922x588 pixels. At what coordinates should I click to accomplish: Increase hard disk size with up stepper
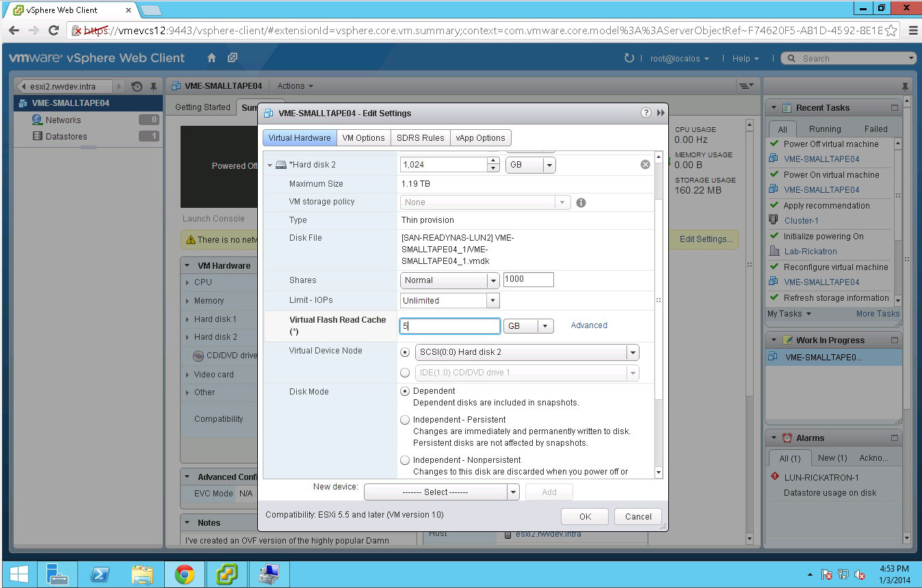(493, 161)
